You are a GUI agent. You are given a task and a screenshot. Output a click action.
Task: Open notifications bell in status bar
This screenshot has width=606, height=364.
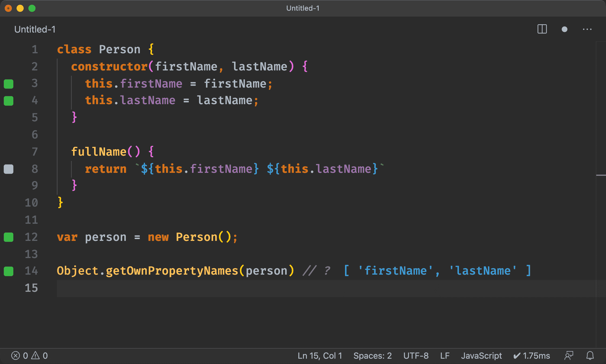tap(590, 355)
